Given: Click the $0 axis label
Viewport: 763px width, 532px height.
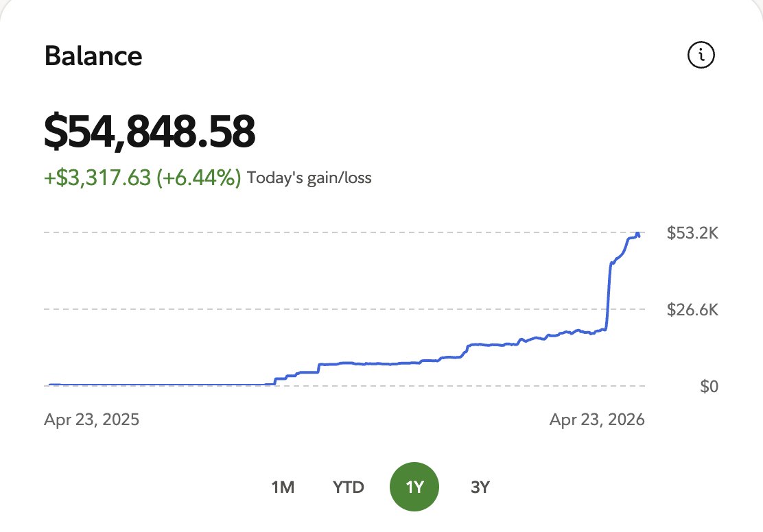Looking at the screenshot, I should tap(709, 386).
